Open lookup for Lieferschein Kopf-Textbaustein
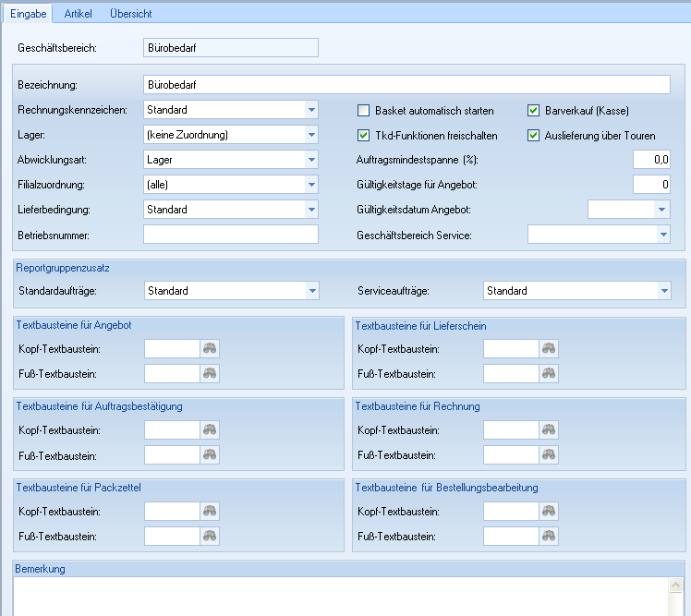The image size is (691, 616). point(550,348)
